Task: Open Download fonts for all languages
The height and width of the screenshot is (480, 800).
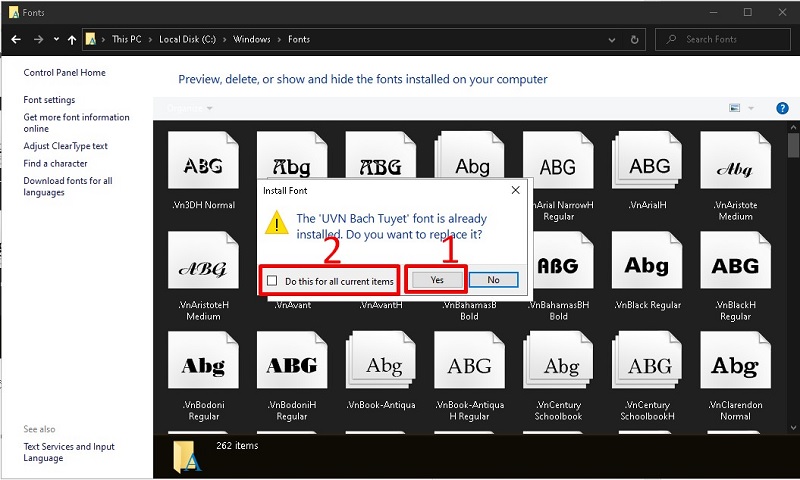Action: [68, 187]
